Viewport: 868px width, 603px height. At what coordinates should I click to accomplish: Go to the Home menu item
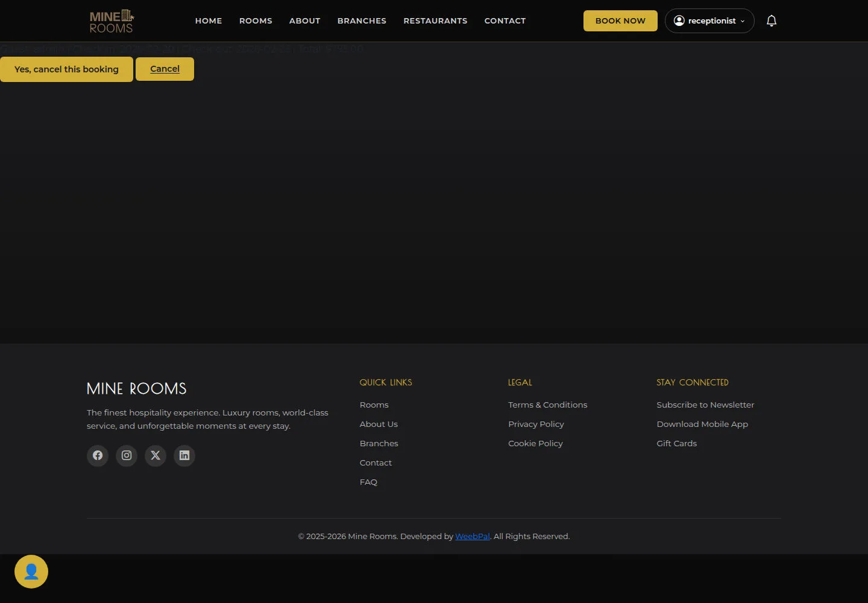(209, 21)
